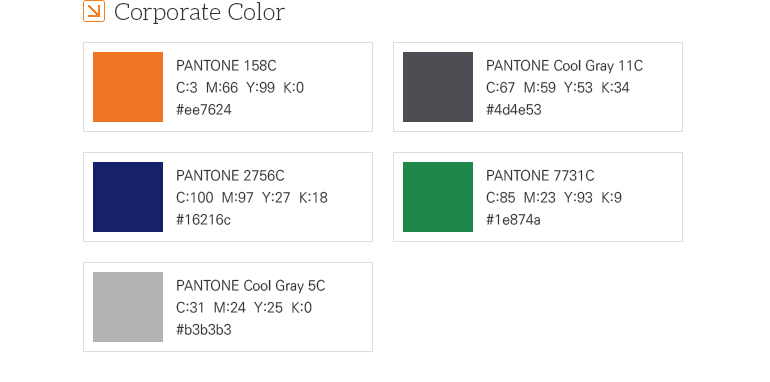The image size is (770, 382).
Task: Choose the light gray Cool Gray 5C swatch
Action: [128, 307]
